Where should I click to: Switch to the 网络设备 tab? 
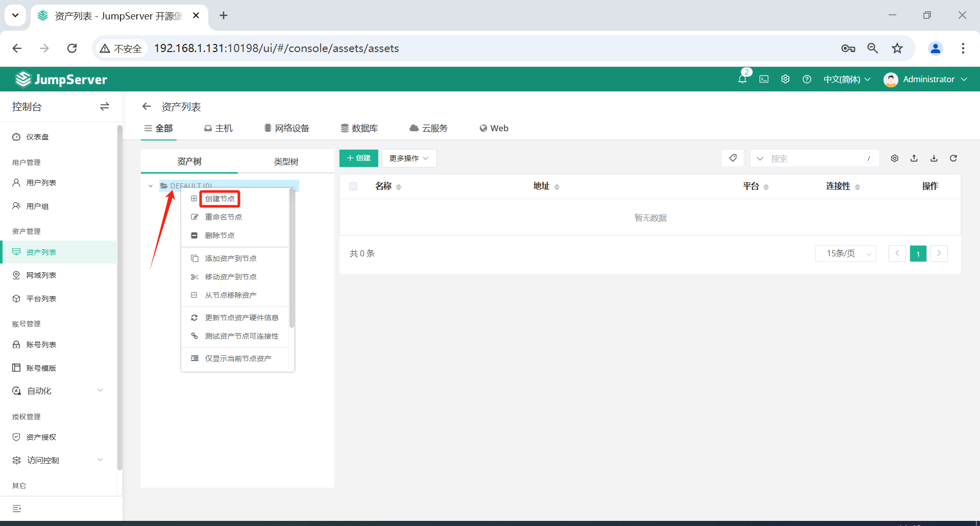click(x=287, y=128)
